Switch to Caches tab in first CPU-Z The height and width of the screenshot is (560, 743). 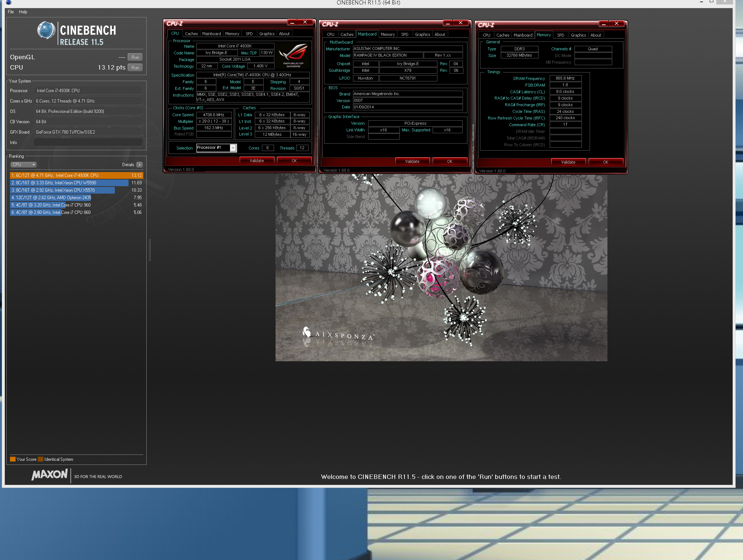point(191,34)
